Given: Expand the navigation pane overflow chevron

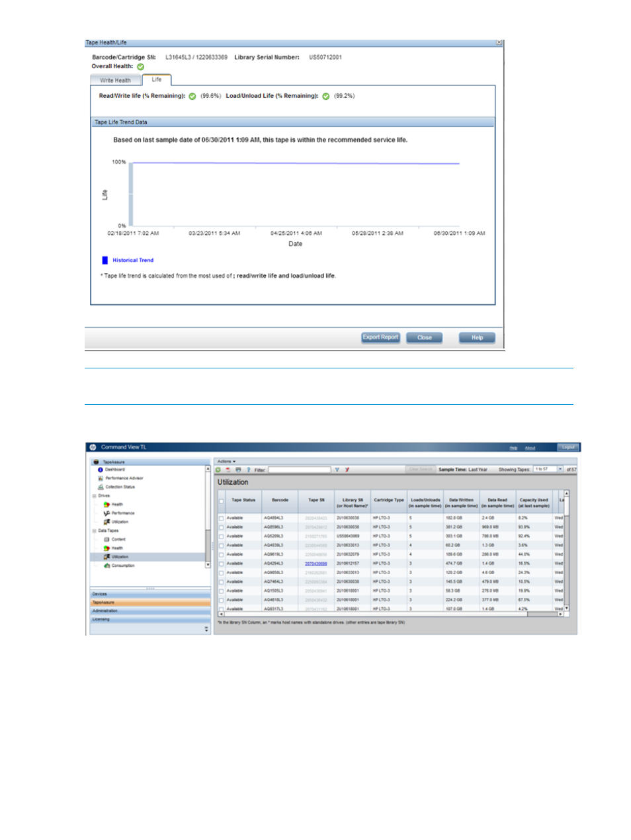Looking at the screenshot, I should [206, 629].
